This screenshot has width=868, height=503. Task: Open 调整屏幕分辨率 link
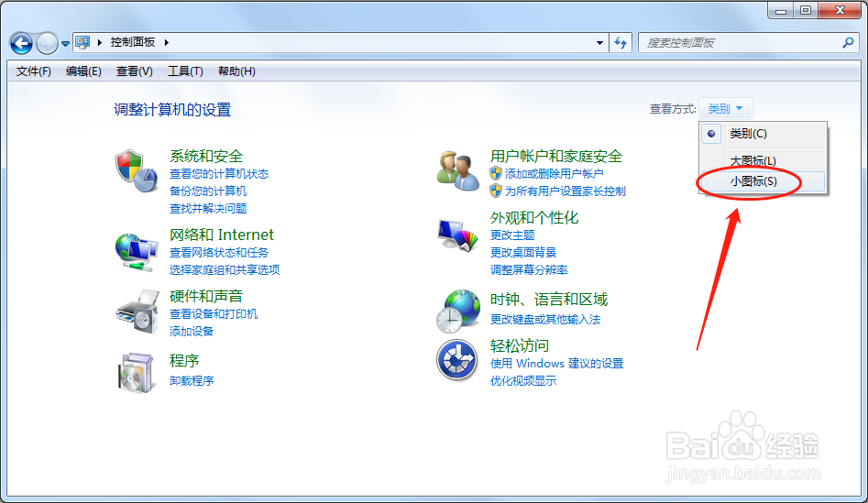pos(529,270)
